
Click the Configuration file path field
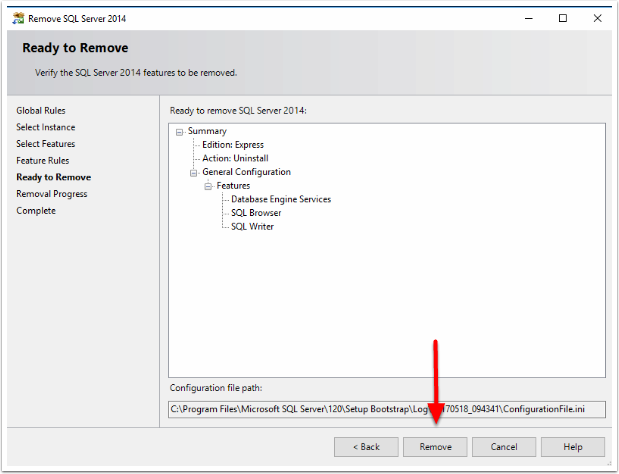(x=386, y=409)
